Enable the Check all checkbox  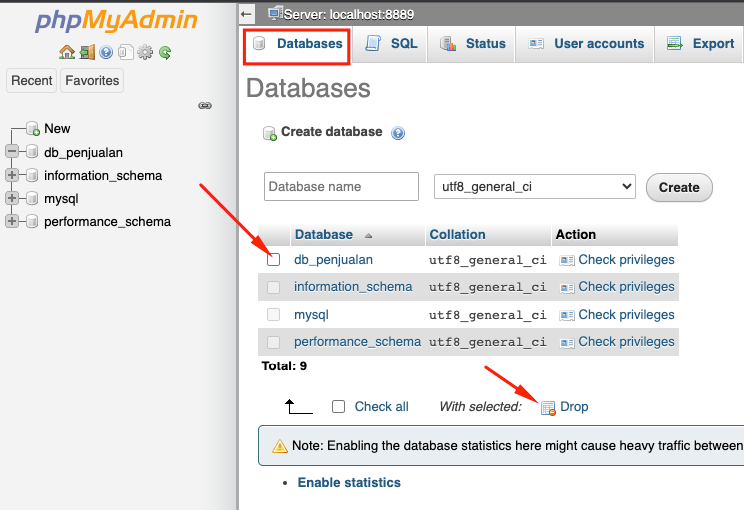coord(338,407)
